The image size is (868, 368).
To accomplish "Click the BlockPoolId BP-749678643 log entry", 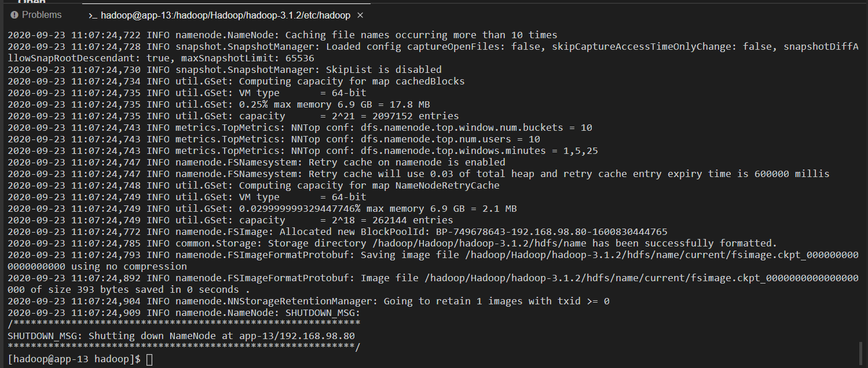I will point(338,231).
